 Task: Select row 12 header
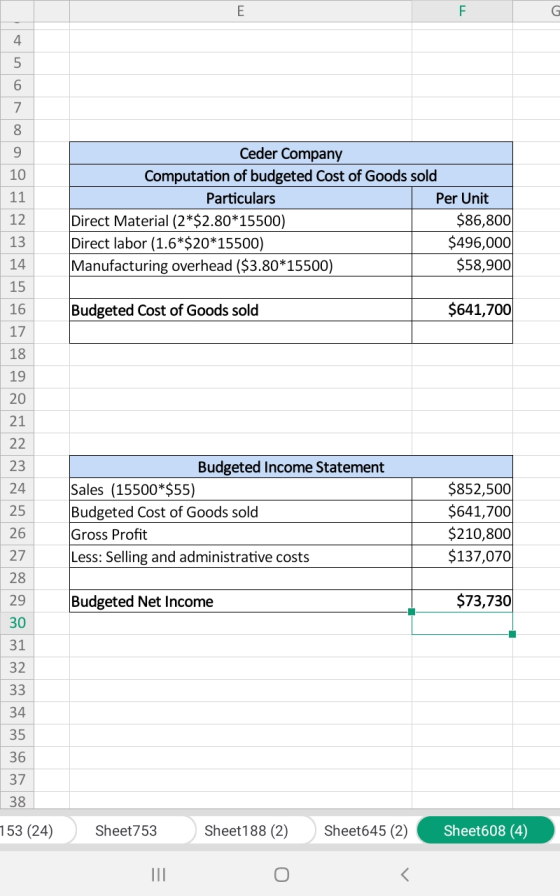click(x=17, y=220)
